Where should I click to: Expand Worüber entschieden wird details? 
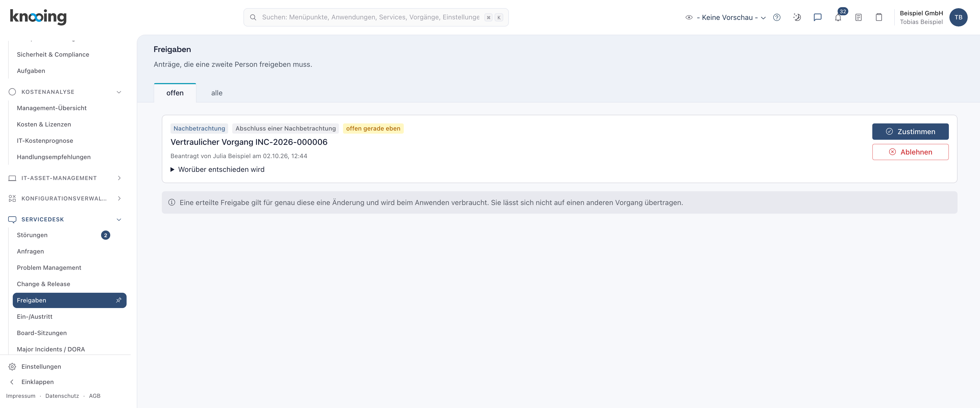click(218, 169)
